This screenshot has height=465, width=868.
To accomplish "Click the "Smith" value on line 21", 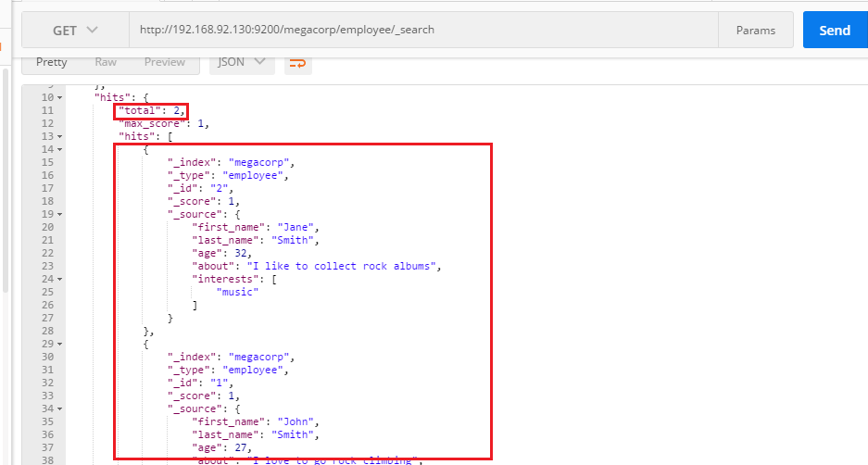I will [293, 240].
